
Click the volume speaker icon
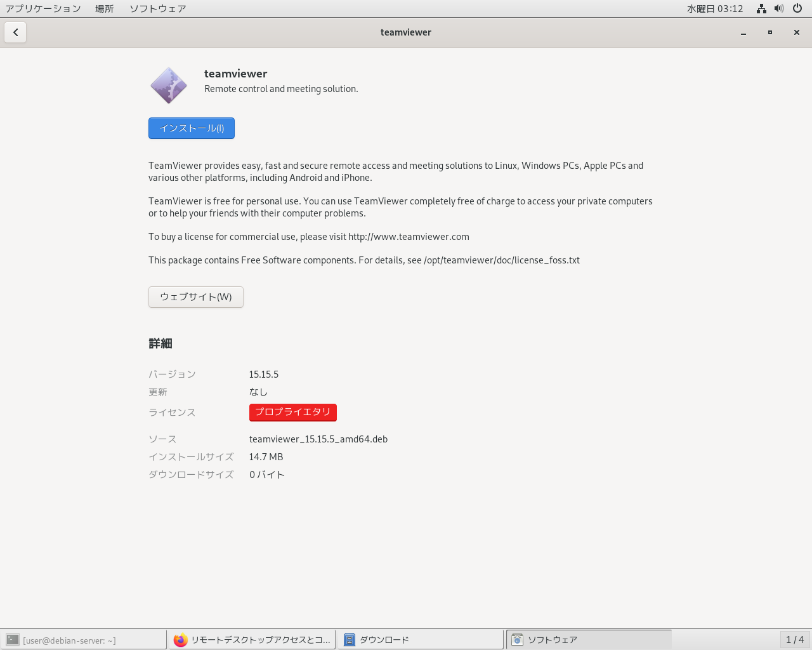(x=779, y=9)
